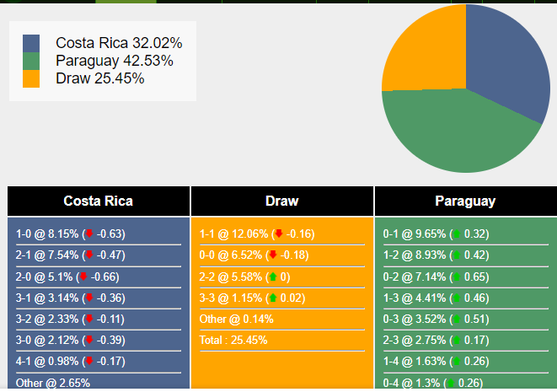Screen dimensions: 557x392
Task: Click the Paraguay 42.53% legend label
Action: point(115,61)
